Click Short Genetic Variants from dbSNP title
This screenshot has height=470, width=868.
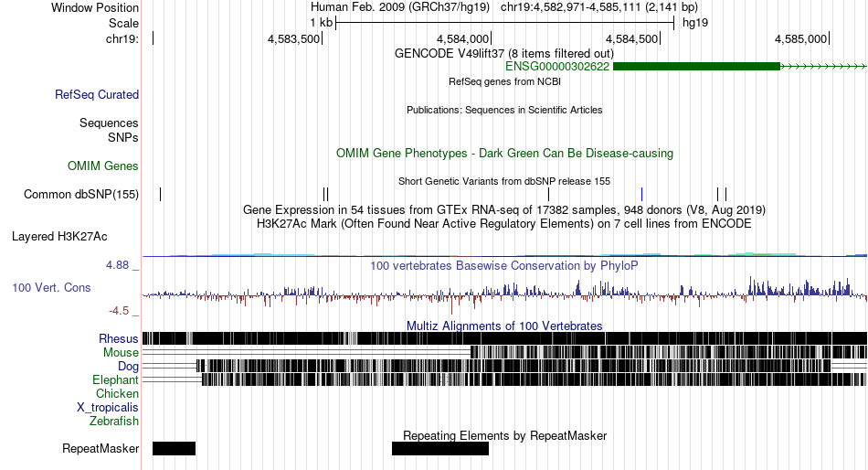504,181
